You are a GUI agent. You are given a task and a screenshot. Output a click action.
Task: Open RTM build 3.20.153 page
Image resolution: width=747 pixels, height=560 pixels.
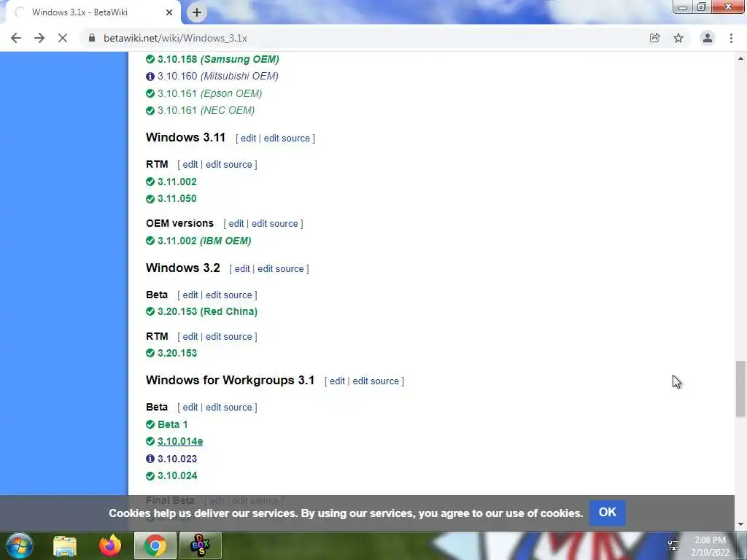click(x=177, y=354)
